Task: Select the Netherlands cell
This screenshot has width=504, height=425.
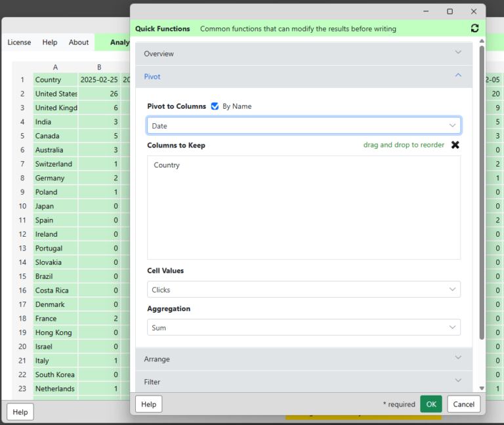Action: 55,389
